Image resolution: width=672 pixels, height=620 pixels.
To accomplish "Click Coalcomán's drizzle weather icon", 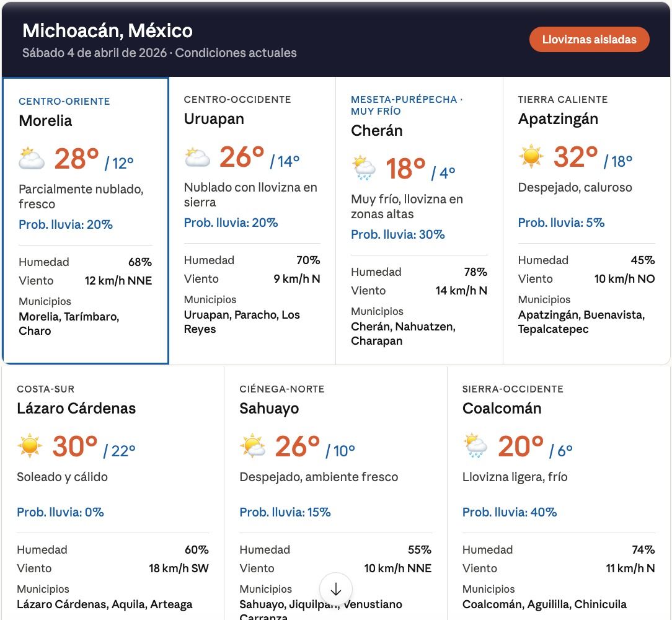I will (x=475, y=446).
